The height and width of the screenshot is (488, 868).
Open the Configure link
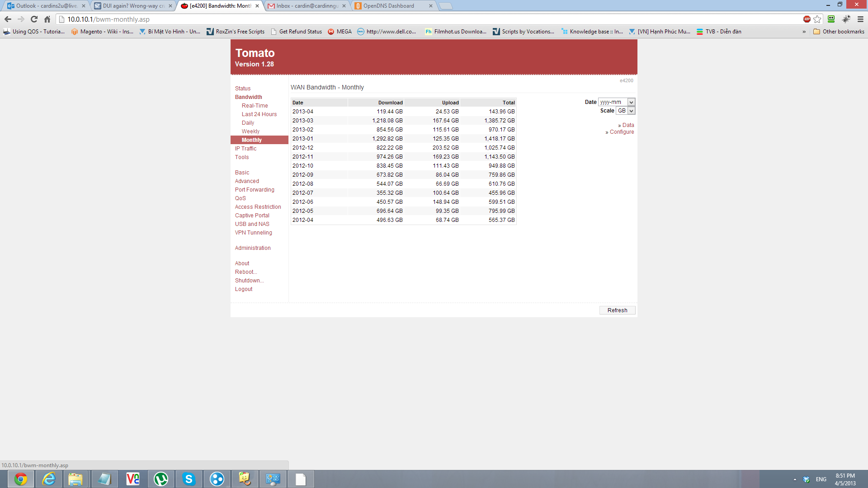pos(622,132)
